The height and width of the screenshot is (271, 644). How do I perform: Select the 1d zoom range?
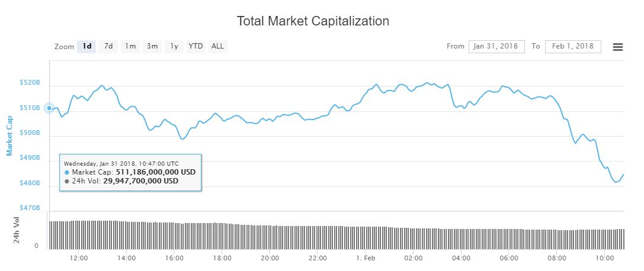87,46
